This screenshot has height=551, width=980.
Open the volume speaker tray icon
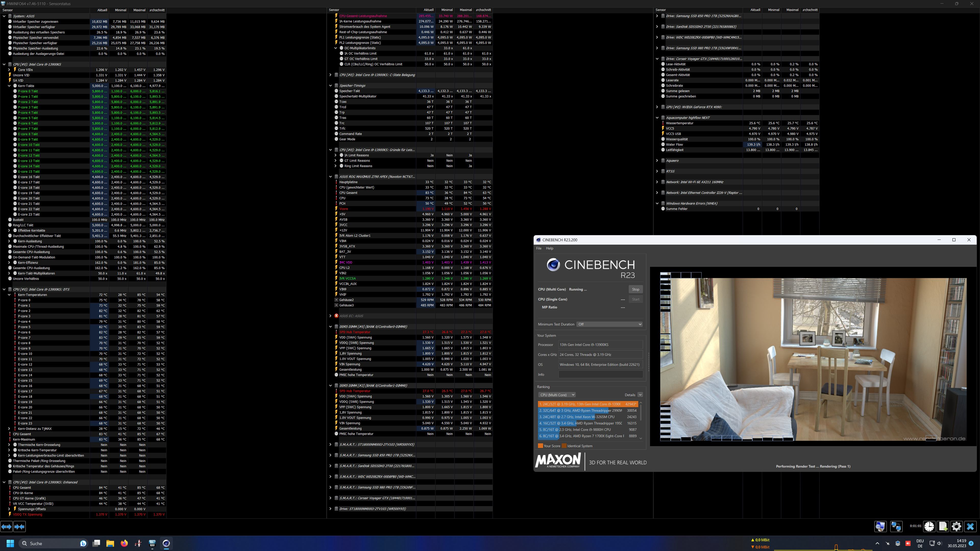pyautogui.click(x=939, y=543)
